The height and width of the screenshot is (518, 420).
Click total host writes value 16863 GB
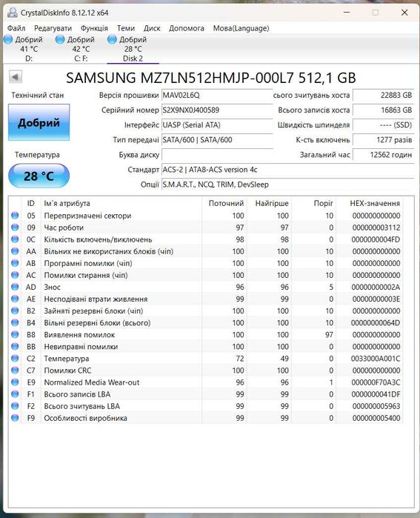point(384,110)
